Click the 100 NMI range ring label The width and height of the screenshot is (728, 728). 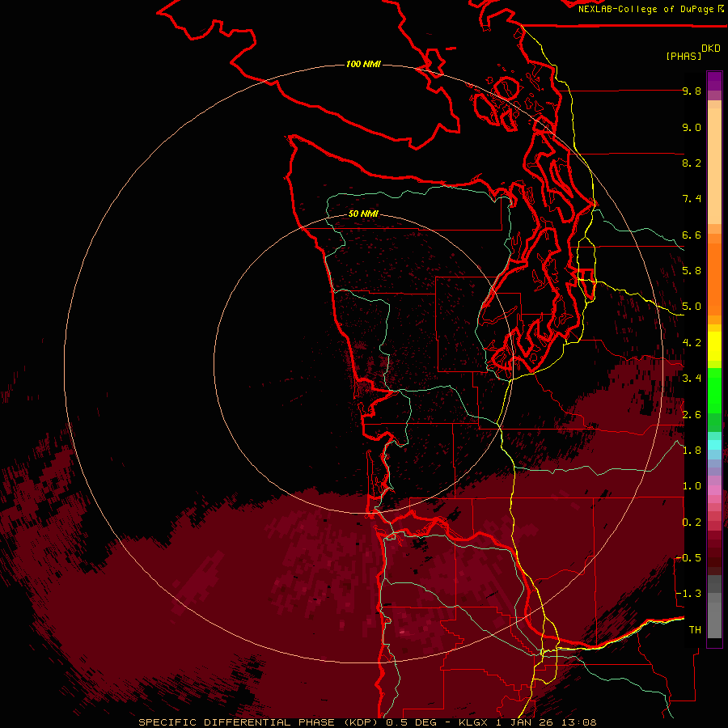click(363, 64)
